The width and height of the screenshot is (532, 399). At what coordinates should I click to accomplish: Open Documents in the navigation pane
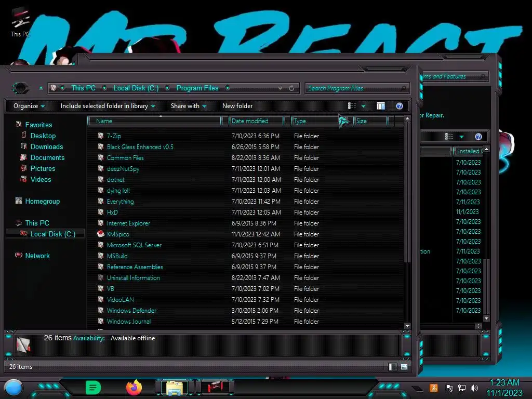(47, 157)
